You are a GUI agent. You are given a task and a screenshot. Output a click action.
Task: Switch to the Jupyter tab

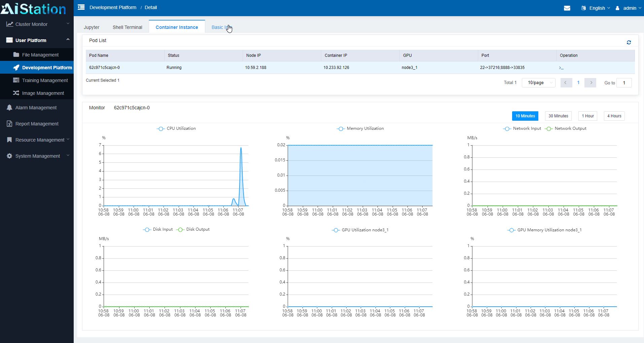point(92,27)
